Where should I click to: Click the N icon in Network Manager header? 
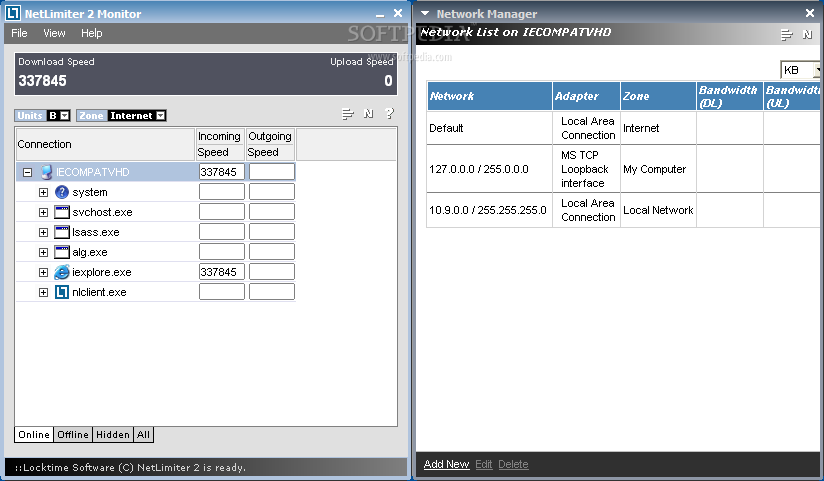click(808, 35)
